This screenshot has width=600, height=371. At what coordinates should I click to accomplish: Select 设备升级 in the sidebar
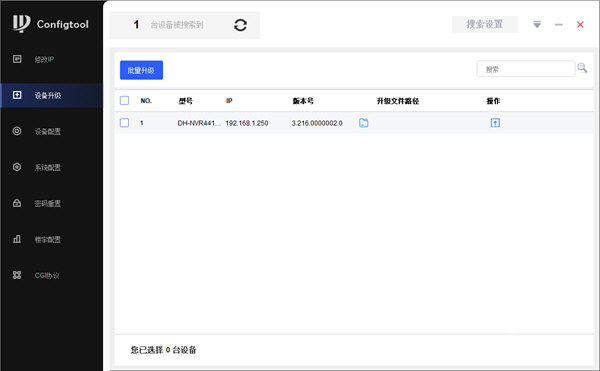click(x=51, y=95)
